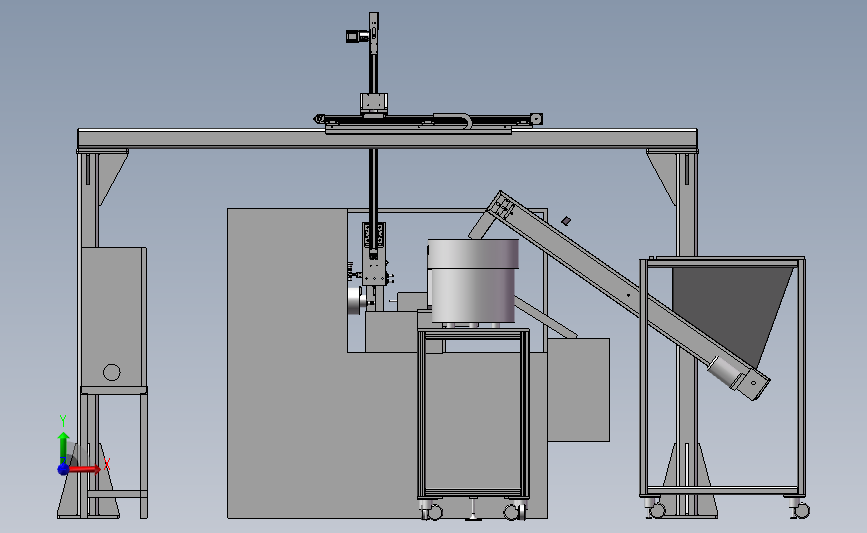This screenshot has height=533, width=867.
Task: Select the small dark part falling from conveyor
Action: coord(566,221)
